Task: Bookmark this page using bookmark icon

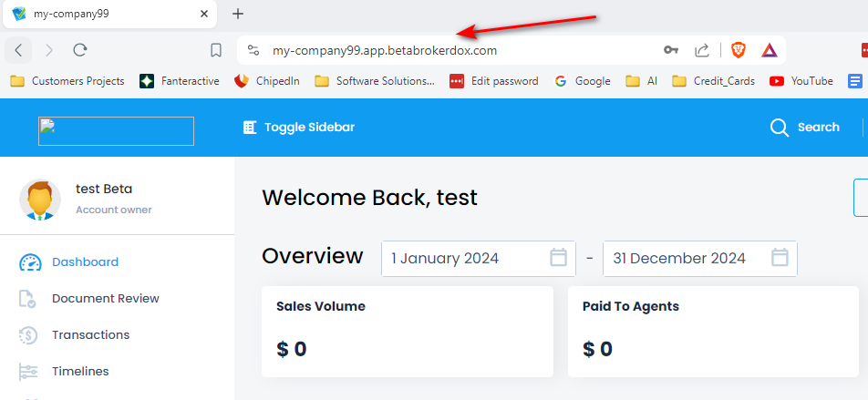Action: (x=216, y=50)
